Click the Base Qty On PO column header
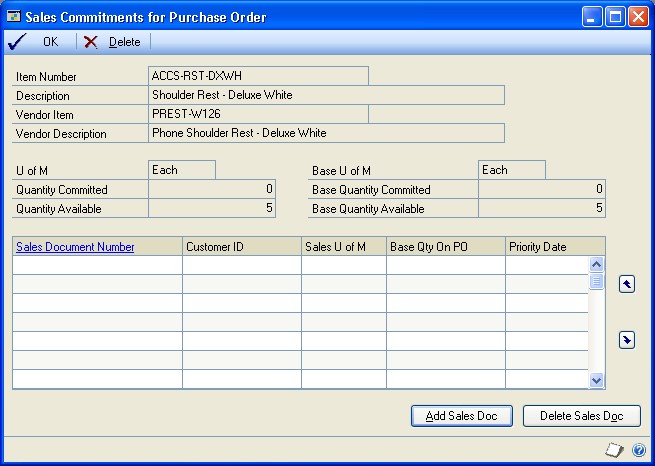Viewport: 655px width, 466px height. 446,246
